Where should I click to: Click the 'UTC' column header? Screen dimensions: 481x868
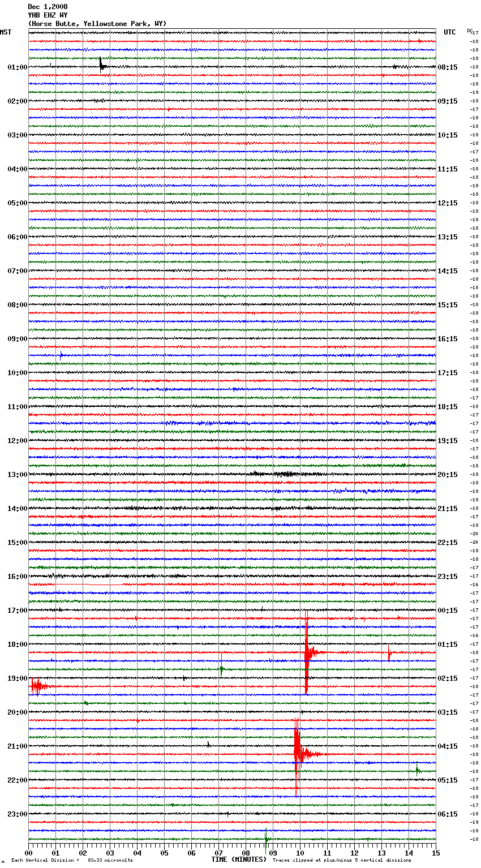pyautogui.click(x=449, y=32)
